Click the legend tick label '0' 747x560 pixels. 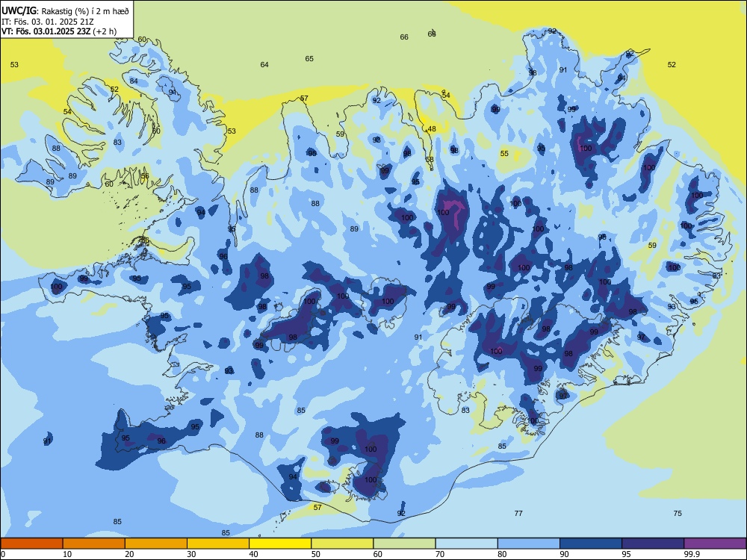tap(3, 554)
